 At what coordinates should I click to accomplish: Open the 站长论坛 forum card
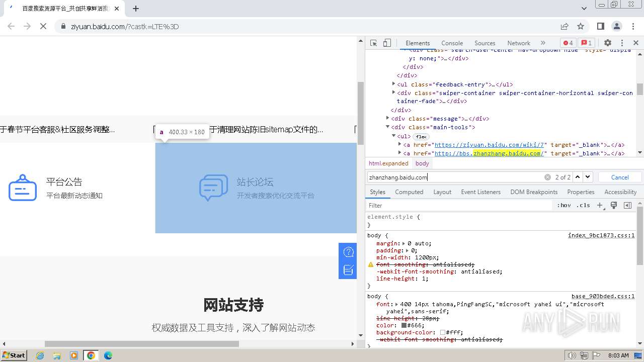point(256,188)
